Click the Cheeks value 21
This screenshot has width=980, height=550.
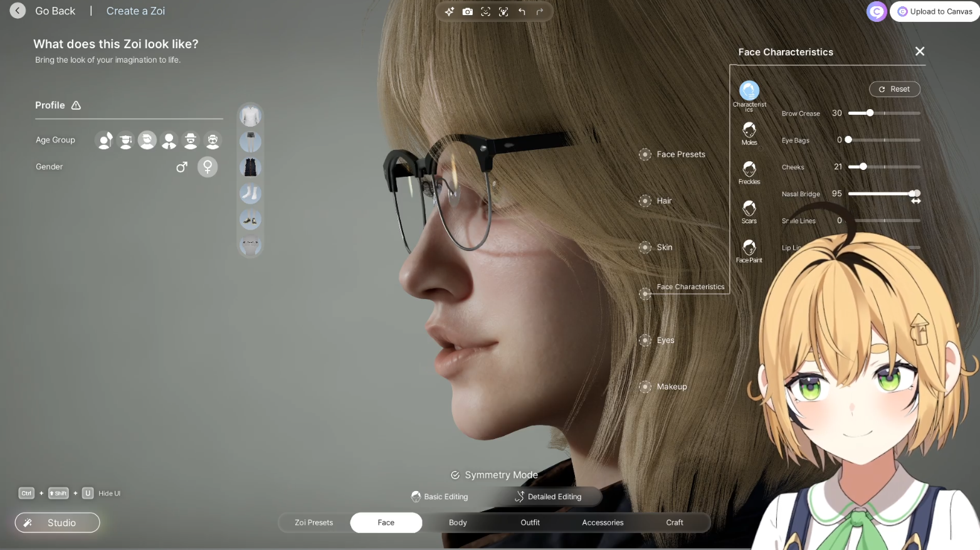coord(838,167)
